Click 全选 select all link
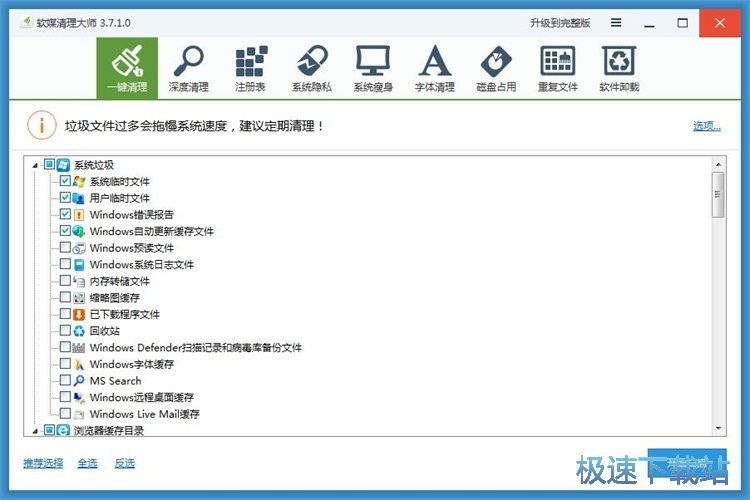750x500 pixels. (x=88, y=463)
